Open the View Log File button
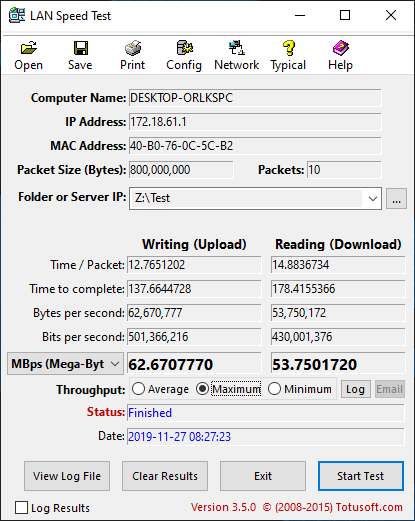 pyautogui.click(x=67, y=476)
